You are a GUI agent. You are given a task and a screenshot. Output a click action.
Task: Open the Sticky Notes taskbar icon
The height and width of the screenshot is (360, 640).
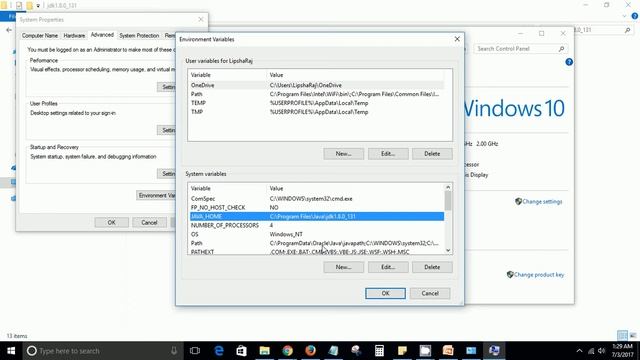click(402, 351)
